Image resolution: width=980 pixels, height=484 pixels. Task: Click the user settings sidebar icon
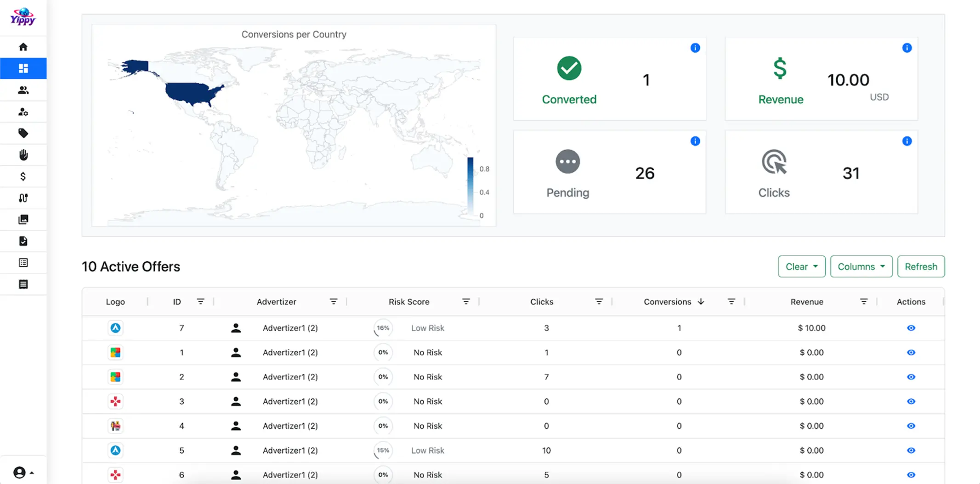point(23,111)
